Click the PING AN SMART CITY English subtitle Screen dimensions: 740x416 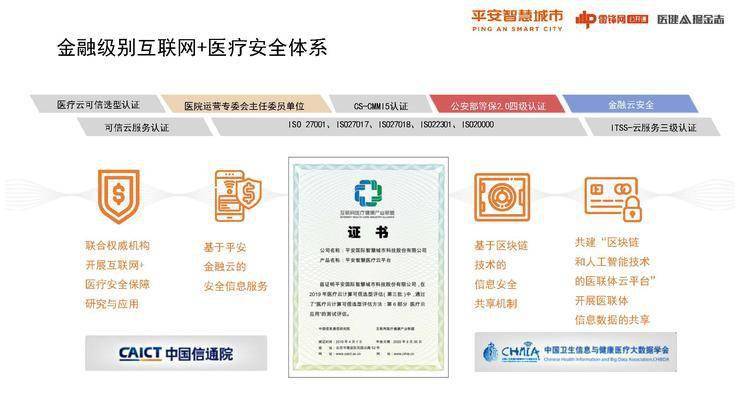point(517,29)
